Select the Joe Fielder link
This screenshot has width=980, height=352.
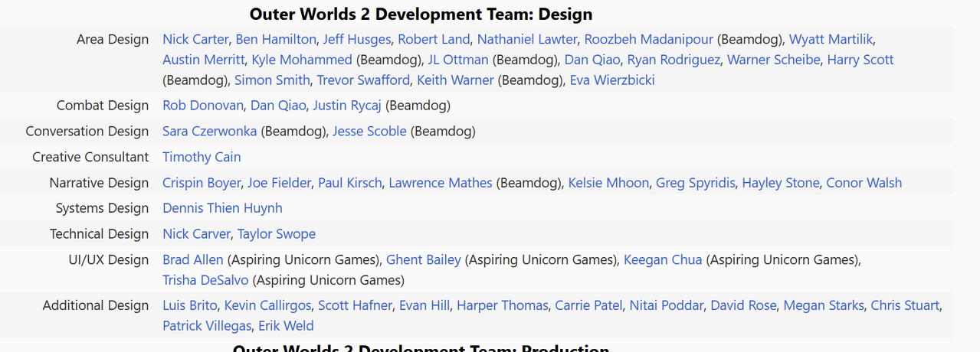[279, 183]
